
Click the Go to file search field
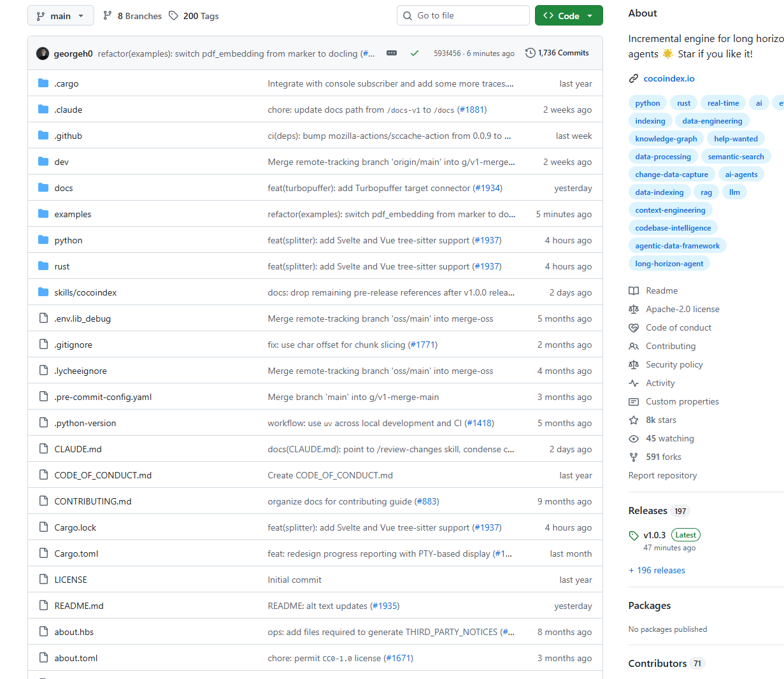coord(463,16)
